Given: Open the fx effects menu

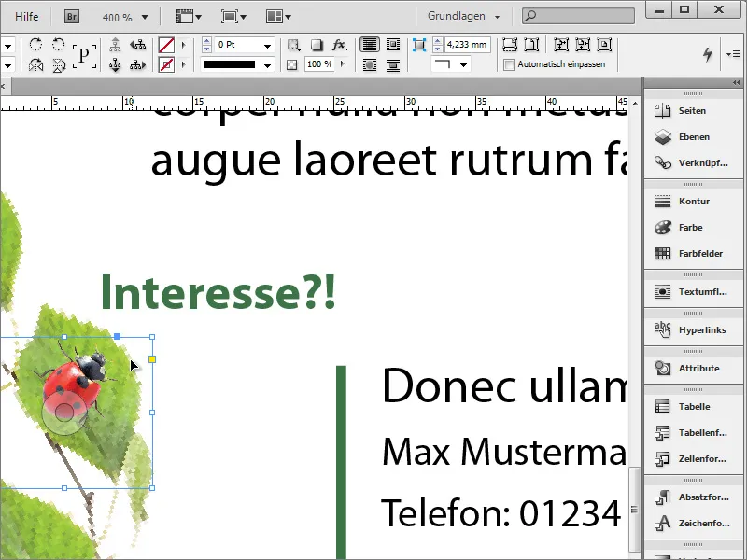Looking at the screenshot, I should (x=340, y=45).
